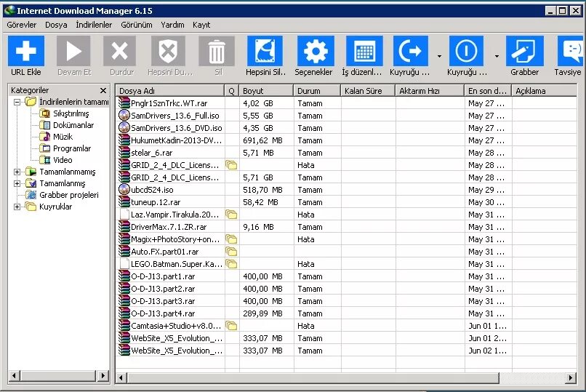Viewport: 586px width, 392px height.
Task: Open dropdown arrow next to Kuyruğu durdur
Action: (497, 56)
